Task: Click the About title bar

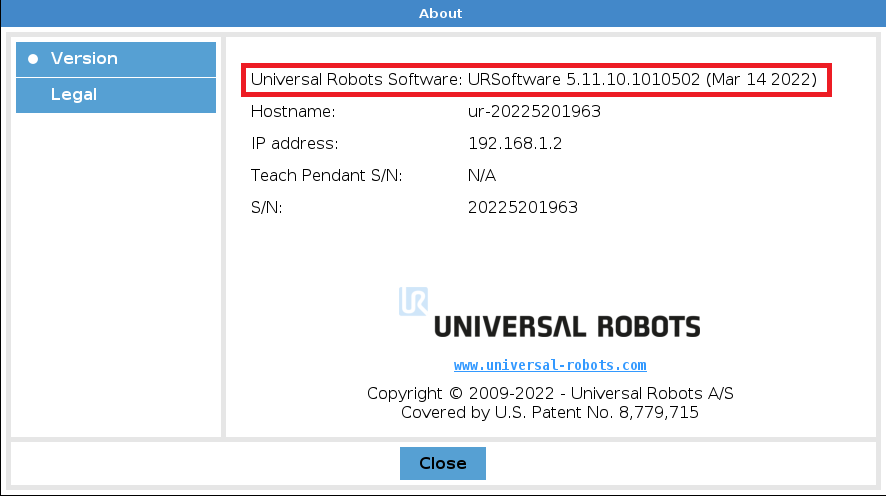Action: click(443, 14)
